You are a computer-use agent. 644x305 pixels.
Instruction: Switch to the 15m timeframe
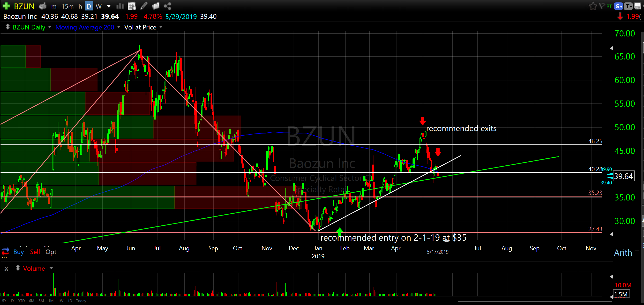coord(68,6)
